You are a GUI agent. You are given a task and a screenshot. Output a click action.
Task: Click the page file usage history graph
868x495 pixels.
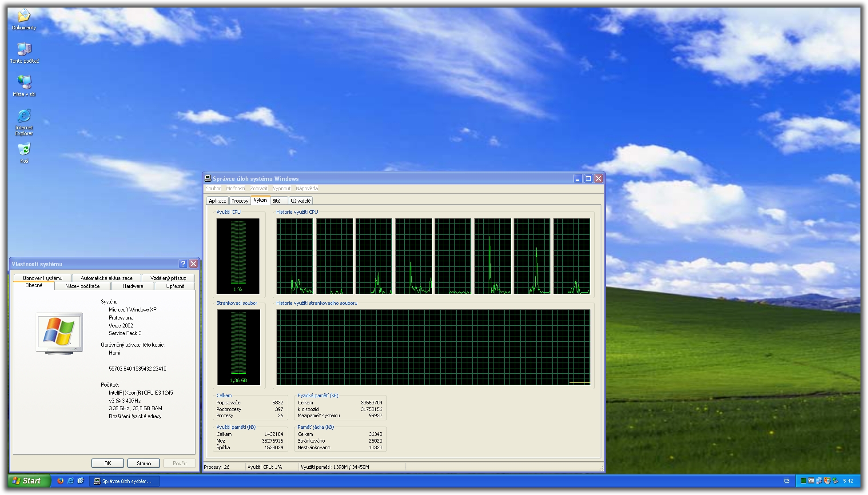click(434, 347)
